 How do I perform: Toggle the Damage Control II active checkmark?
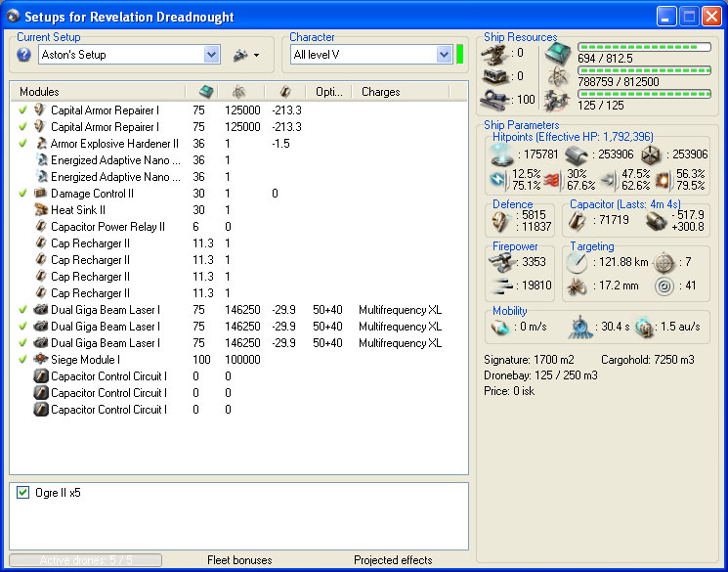(22, 194)
